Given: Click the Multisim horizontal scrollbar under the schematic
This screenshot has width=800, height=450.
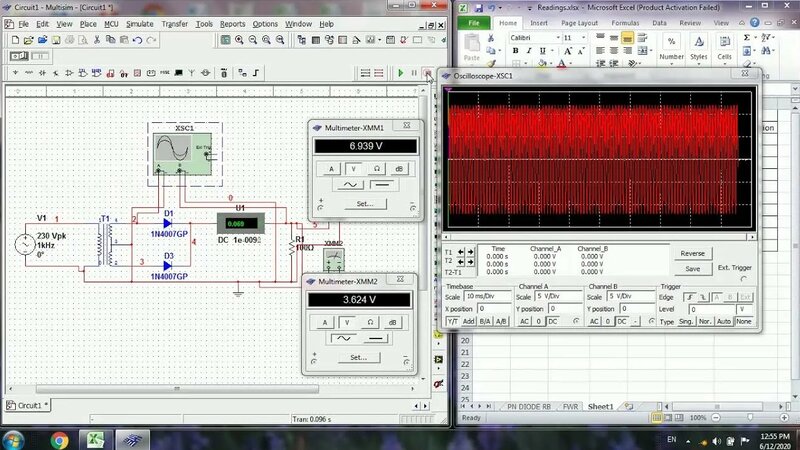Looking at the screenshot, I should pyautogui.click(x=177, y=389).
